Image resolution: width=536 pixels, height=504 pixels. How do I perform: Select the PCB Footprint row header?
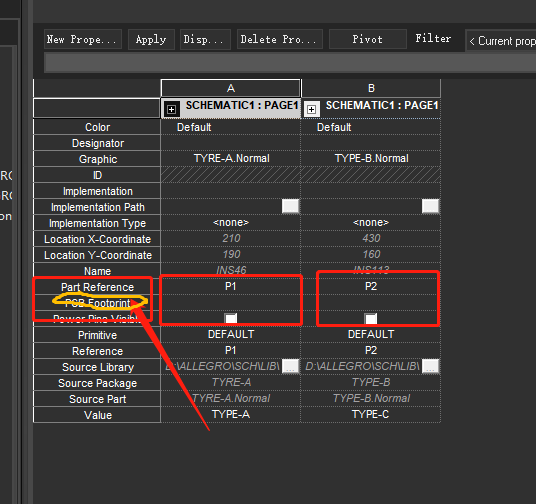[97, 303]
